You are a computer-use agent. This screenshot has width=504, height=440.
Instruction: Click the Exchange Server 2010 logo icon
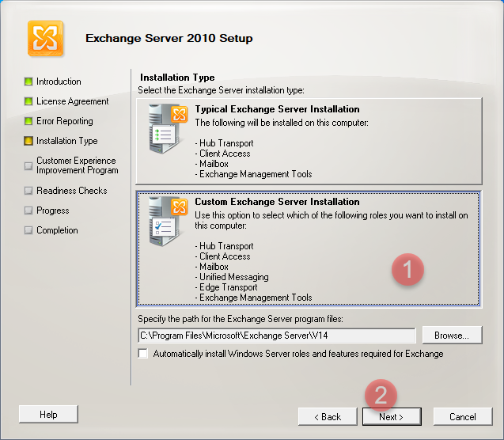click(45, 39)
